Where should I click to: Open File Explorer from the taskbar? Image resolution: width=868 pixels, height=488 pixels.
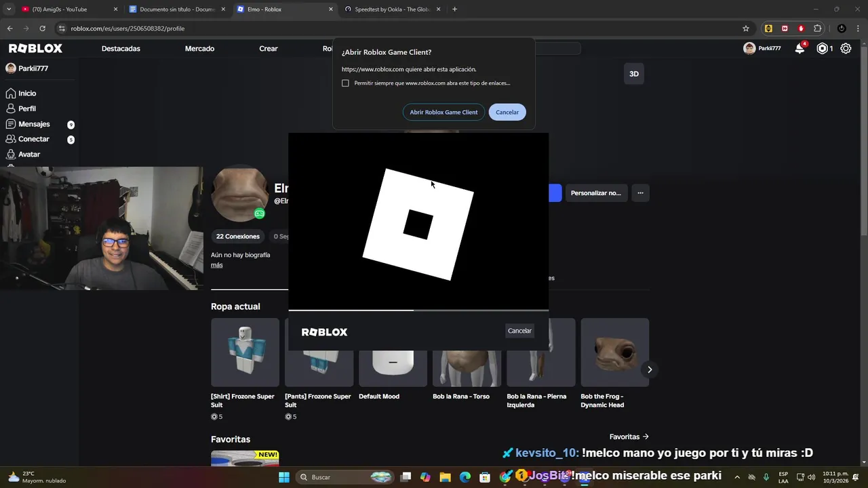click(445, 477)
